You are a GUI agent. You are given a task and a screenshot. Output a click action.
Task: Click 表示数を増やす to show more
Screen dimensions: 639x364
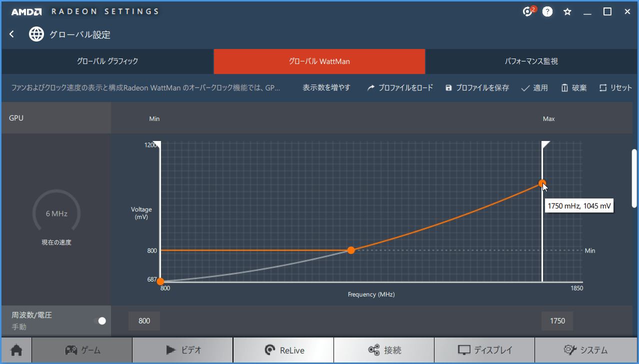point(326,88)
